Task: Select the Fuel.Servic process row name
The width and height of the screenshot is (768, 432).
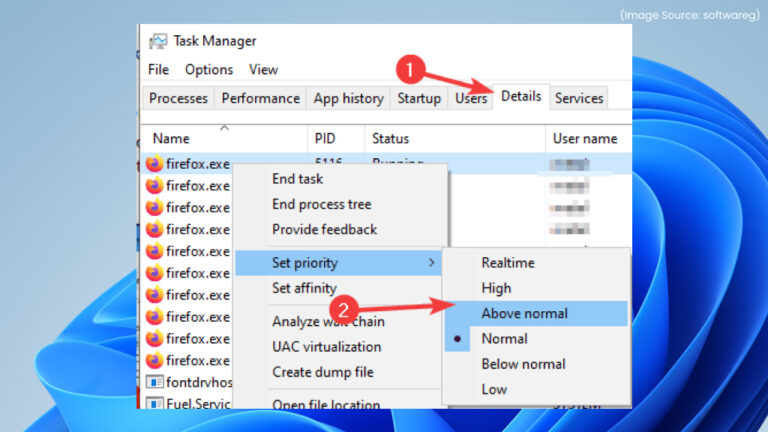Action: click(198, 403)
